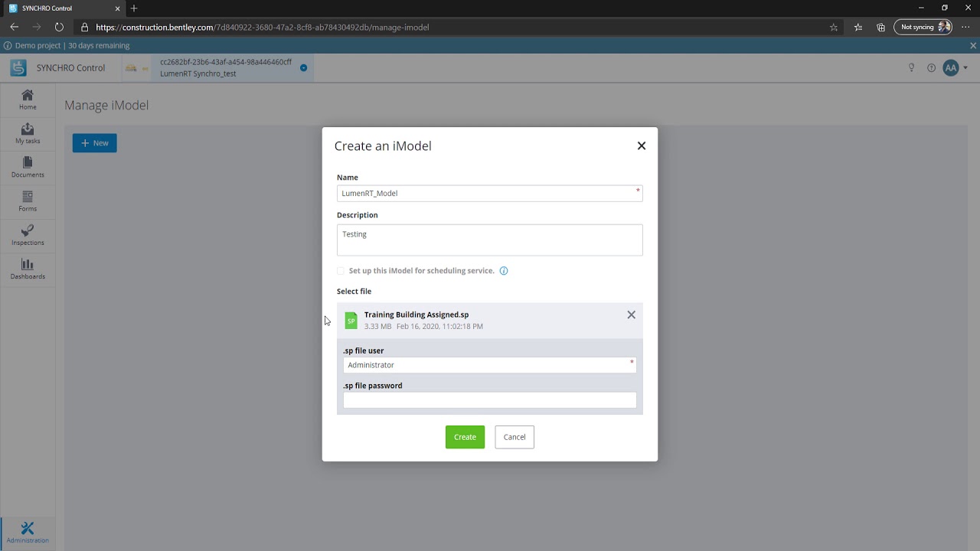Click the green Create button

pyautogui.click(x=465, y=437)
